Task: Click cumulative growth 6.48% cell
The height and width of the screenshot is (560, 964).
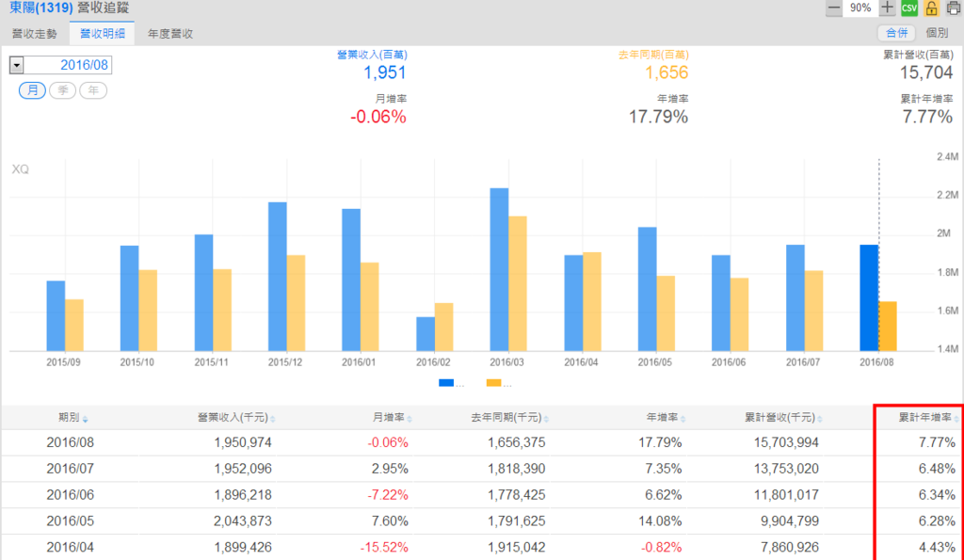Action: pos(937,469)
